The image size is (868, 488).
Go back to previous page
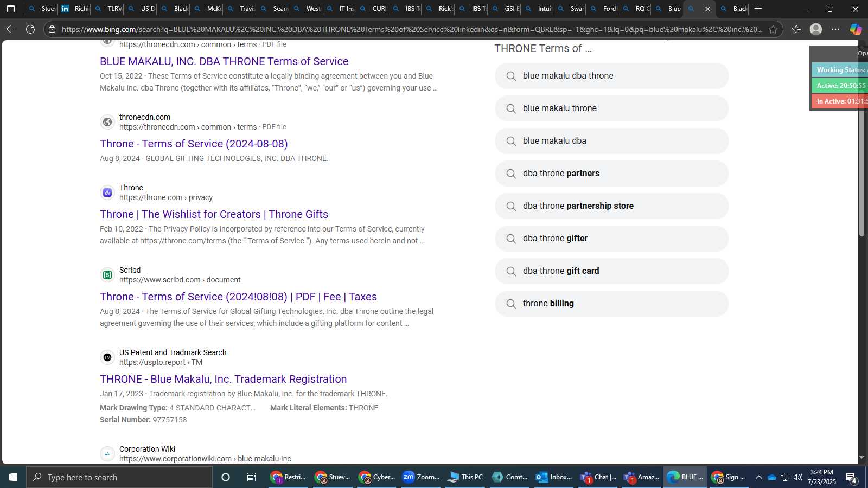pyautogui.click(x=11, y=29)
